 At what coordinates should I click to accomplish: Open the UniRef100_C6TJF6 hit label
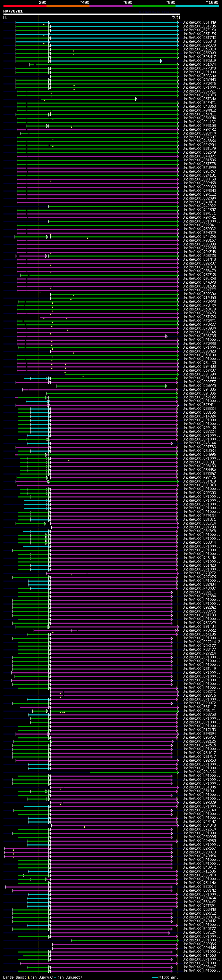(x=199, y=34)
